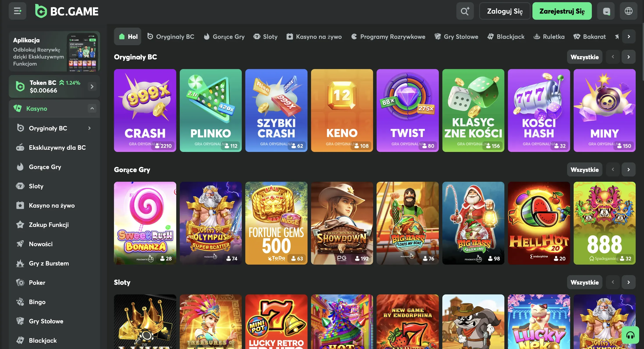The image size is (644, 349).
Task: Click the Bakarat tab icon
Action: pos(576,36)
